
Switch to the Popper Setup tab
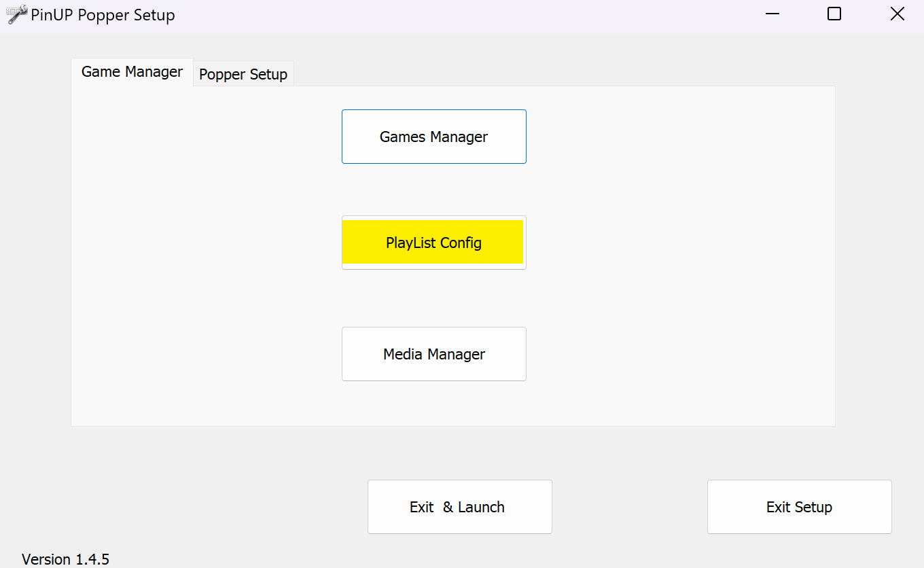243,74
